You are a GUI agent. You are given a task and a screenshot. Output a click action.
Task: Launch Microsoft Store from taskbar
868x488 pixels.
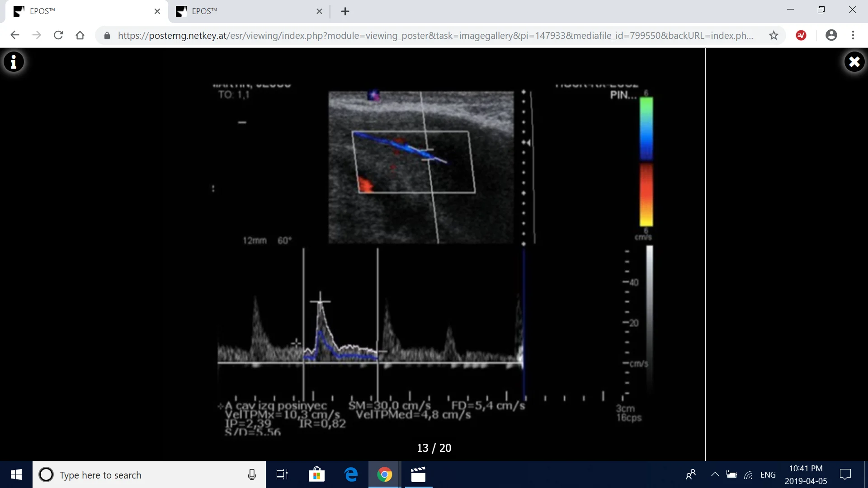[x=316, y=474]
